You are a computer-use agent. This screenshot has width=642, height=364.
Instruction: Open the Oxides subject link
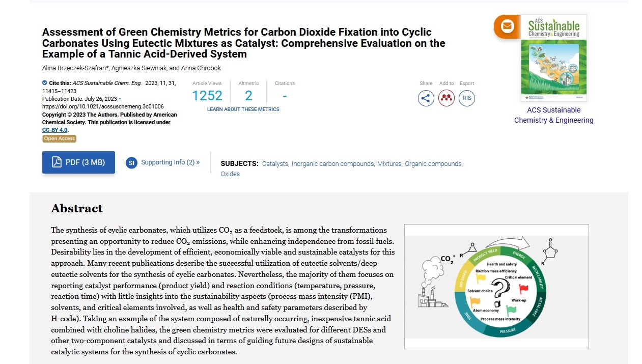pyautogui.click(x=230, y=174)
